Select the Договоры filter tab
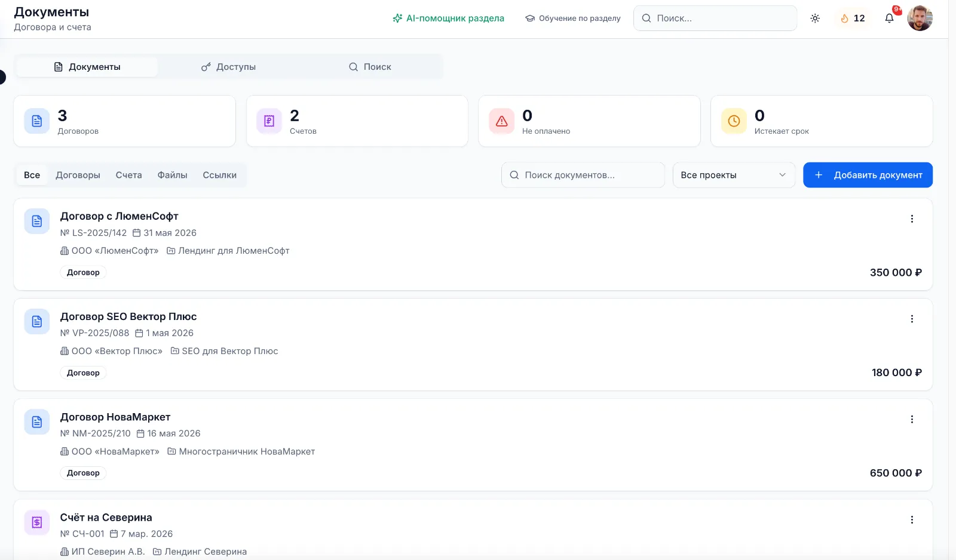The height and width of the screenshot is (560, 956). (x=78, y=175)
